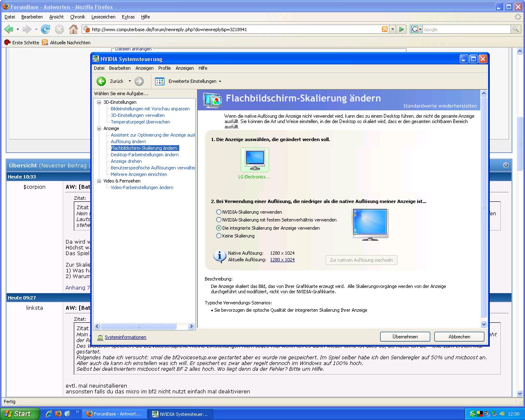Open Zurück history dropdown arrow
Image resolution: width=525 pixels, height=420 pixels.
pyautogui.click(x=130, y=81)
